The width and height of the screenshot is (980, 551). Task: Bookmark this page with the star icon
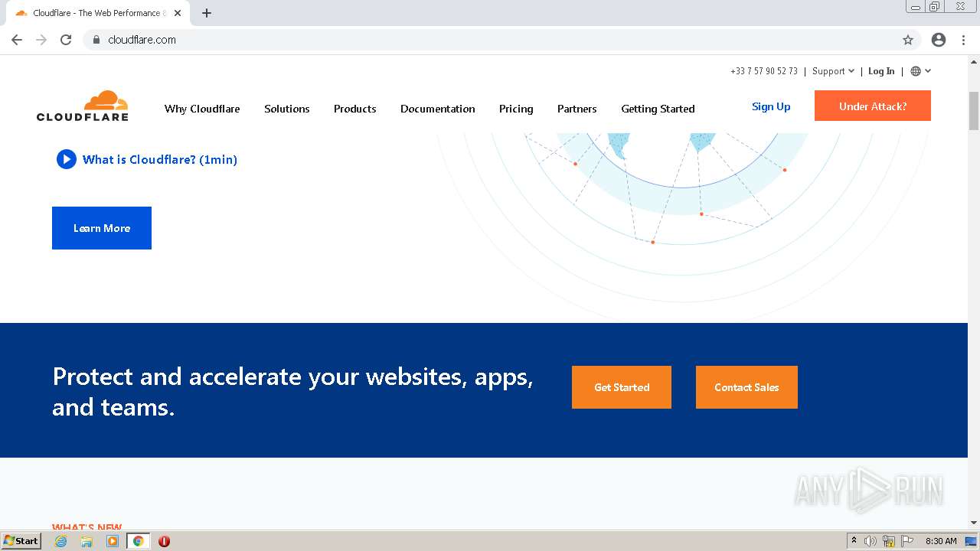coord(908,40)
